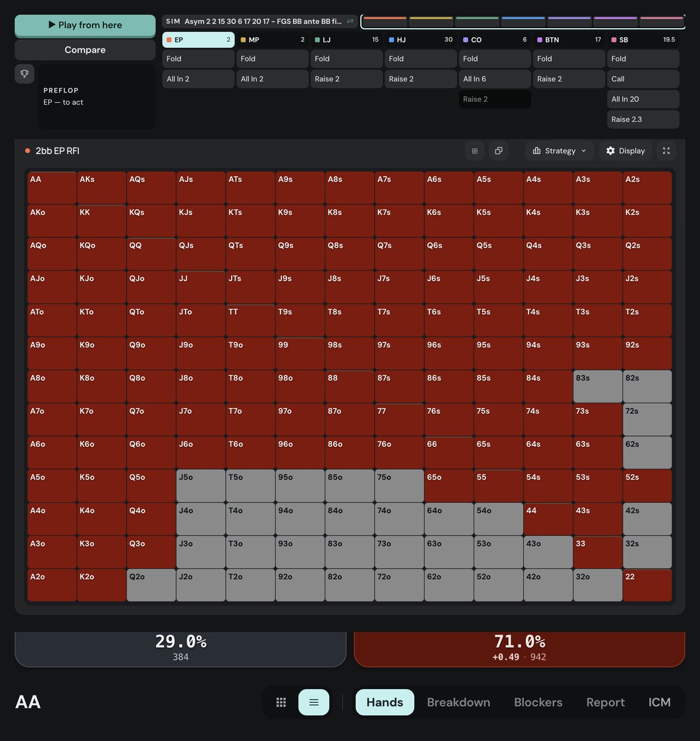This screenshot has width=700, height=741.
Task: Select the MP position tab
Action: click(272, 40)
